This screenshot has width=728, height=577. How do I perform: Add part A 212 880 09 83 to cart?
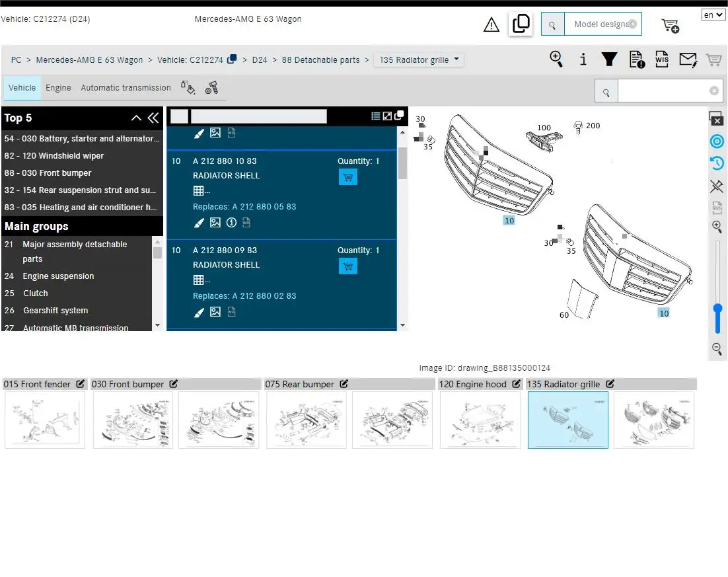pos(347,266)
